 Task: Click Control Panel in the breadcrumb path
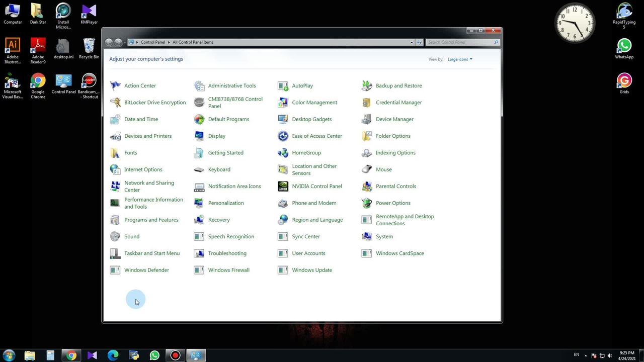(x=152, y=42)
